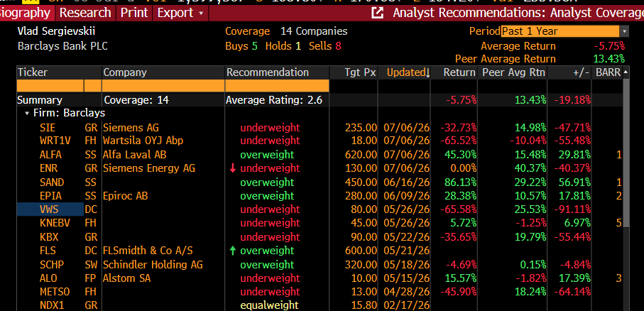Select the SIE ticker row
644x311 pixels.
(x=48, y=127)
